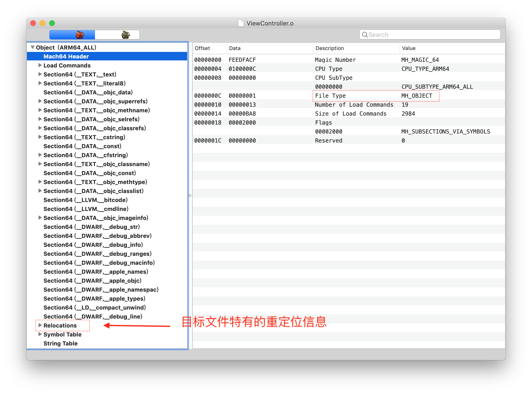The width and height of the screenshot is (532, 395).
Task: Click the Description column header
Action: [330, 48]
